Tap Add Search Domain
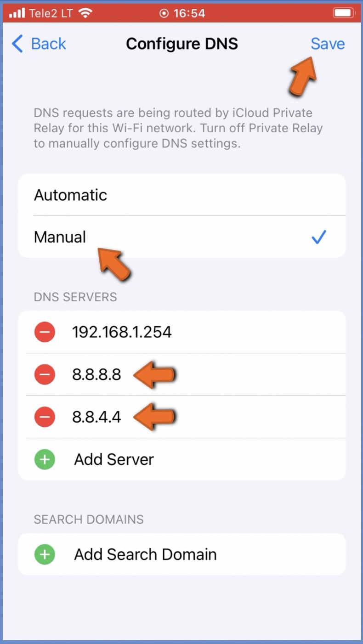Image resolution: width=363 pixels, height=644 pixels. pyautogui.click(x=145, y=554)
